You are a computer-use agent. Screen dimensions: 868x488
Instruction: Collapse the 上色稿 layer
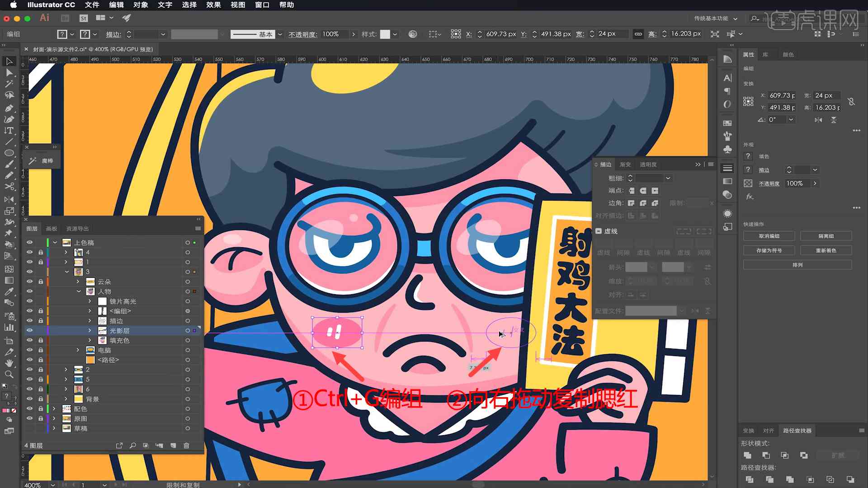click(55, 243)
